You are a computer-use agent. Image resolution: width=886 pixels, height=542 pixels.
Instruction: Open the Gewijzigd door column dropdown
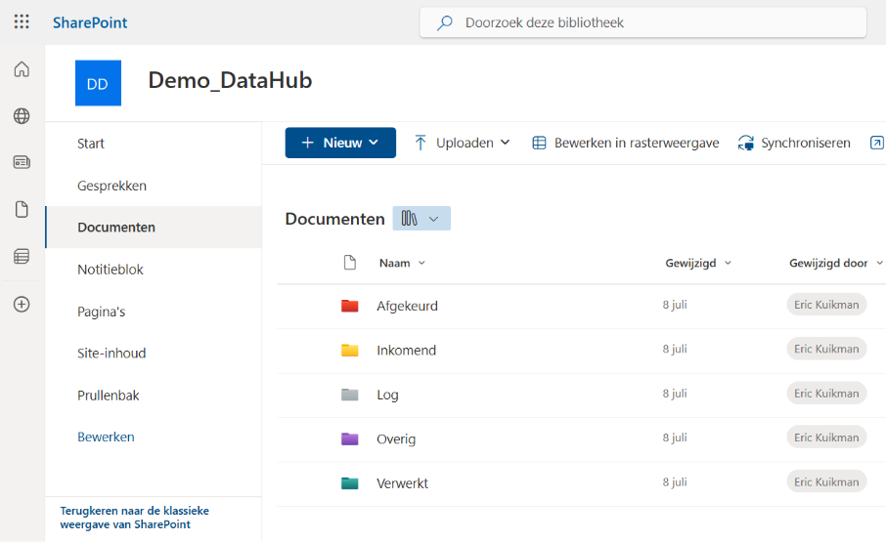click(x=835, y=263)
